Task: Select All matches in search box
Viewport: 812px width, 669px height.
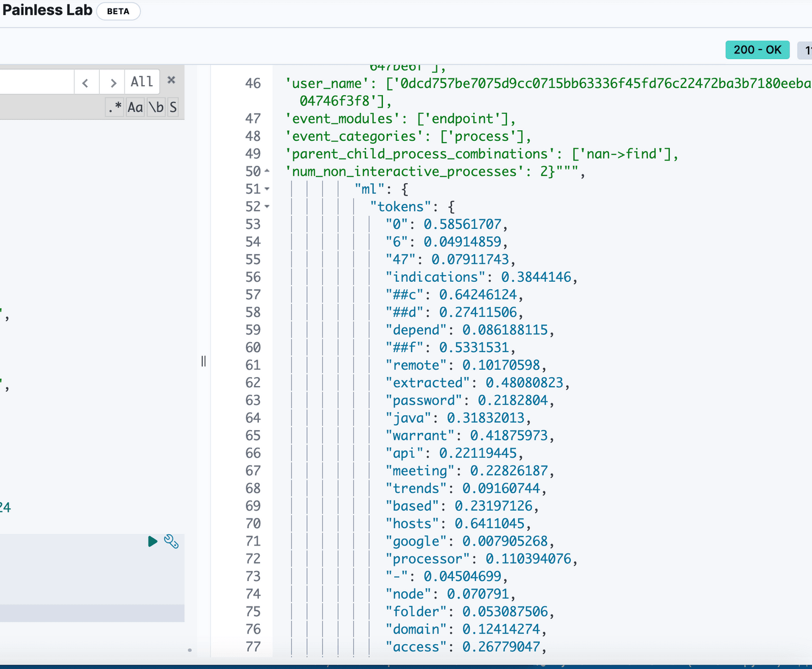Action: click(x=142, y=82)
